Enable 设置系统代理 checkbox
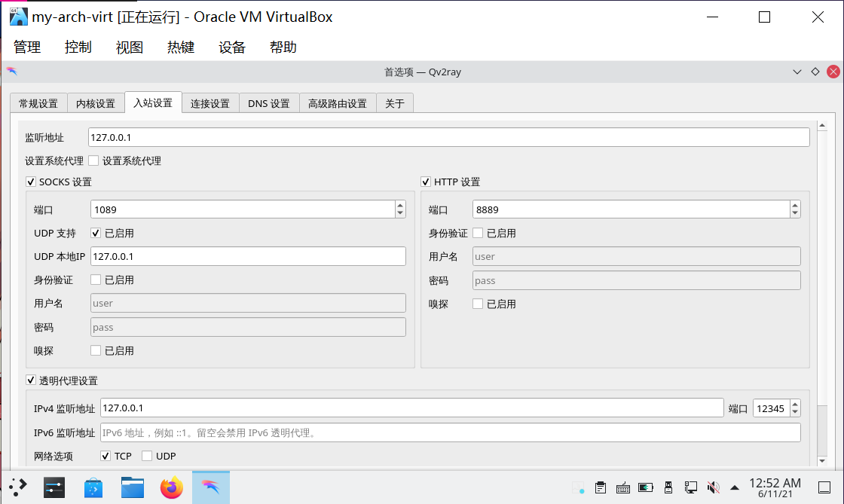 point(93,160)
